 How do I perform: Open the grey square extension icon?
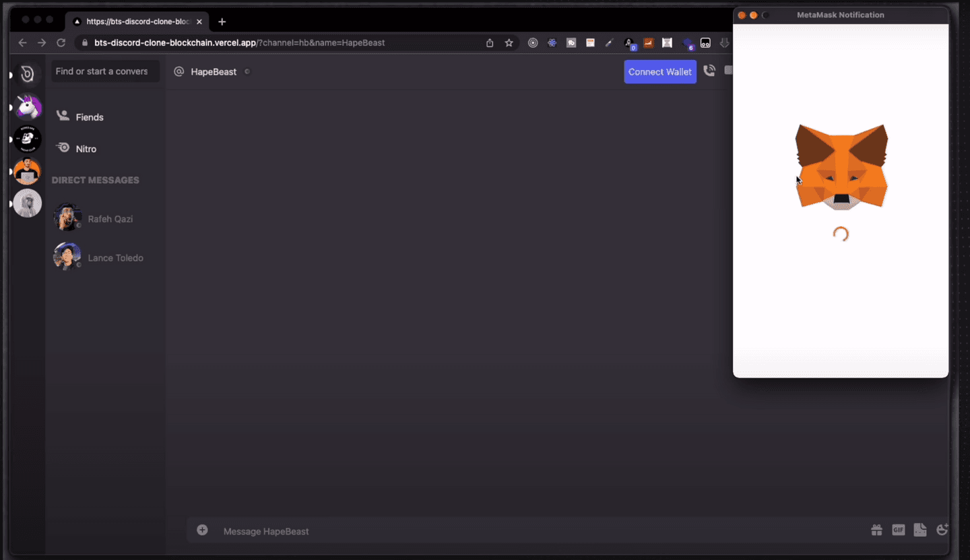pos(571,43)
